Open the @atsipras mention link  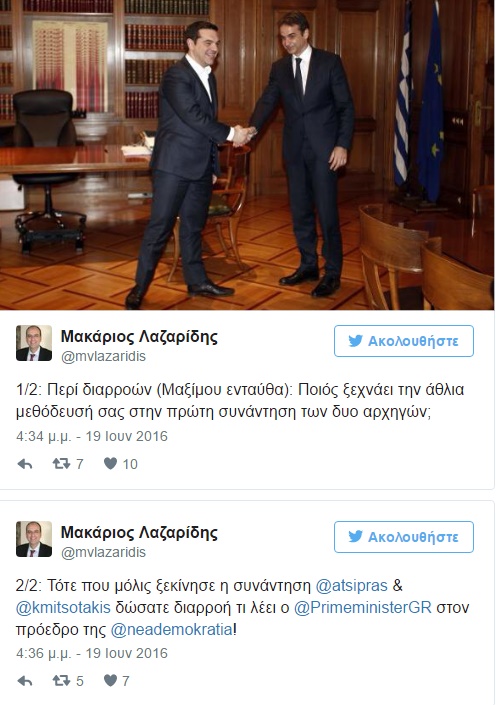(352, 585)
